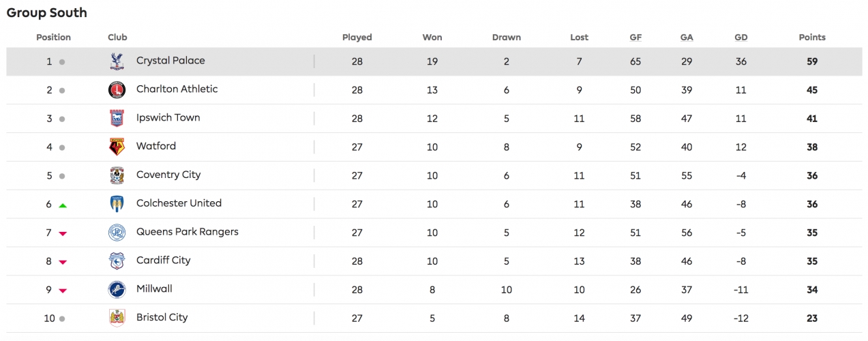Open the Crystal Palace team name link

[x=170, y=61]
